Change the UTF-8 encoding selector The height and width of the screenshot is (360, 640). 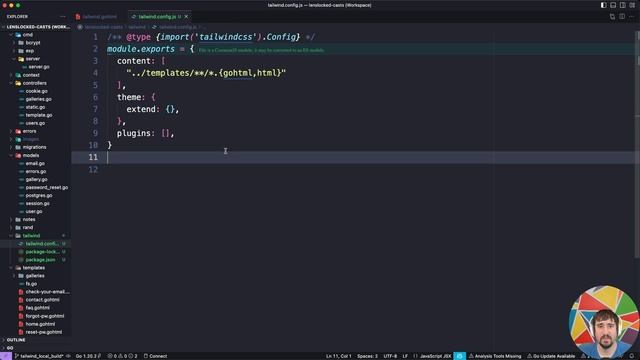[390, 356]
